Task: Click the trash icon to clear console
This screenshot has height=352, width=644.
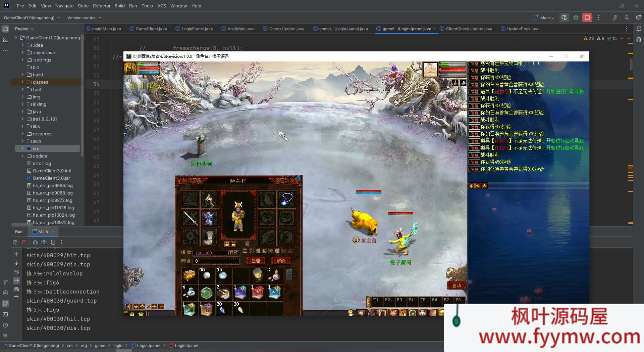Action: [x=16, y=298]
